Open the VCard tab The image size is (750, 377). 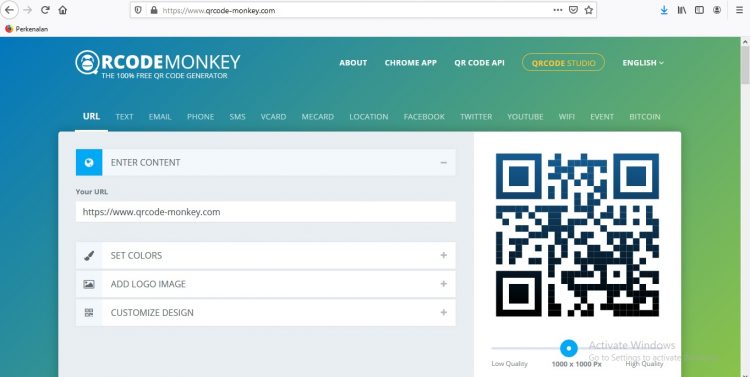click(x=274, y=117)
